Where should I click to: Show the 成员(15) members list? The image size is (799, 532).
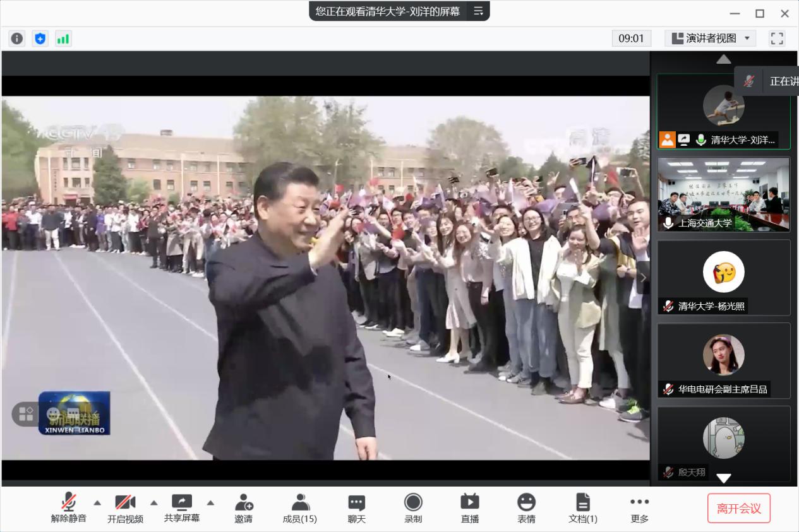300,509
